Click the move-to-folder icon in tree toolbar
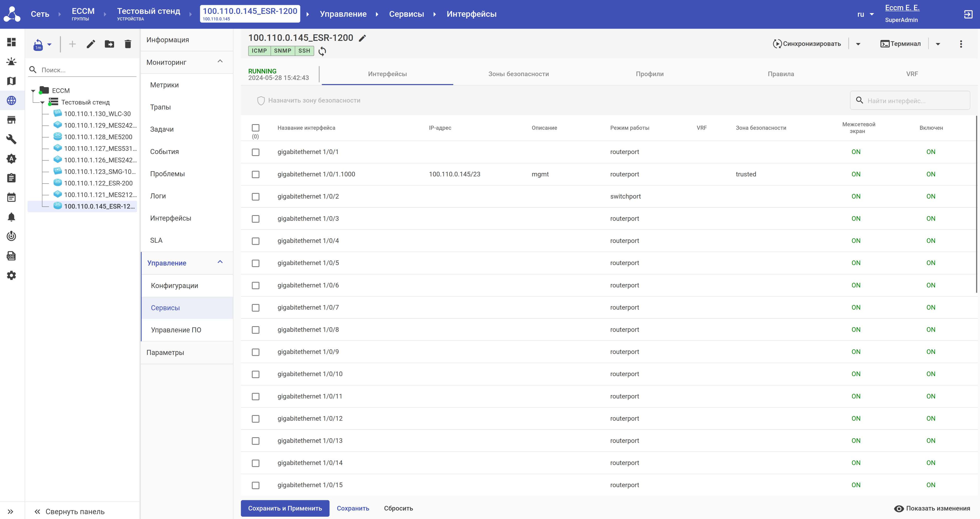This screenshot has width=980, height=519. [109, 44]
